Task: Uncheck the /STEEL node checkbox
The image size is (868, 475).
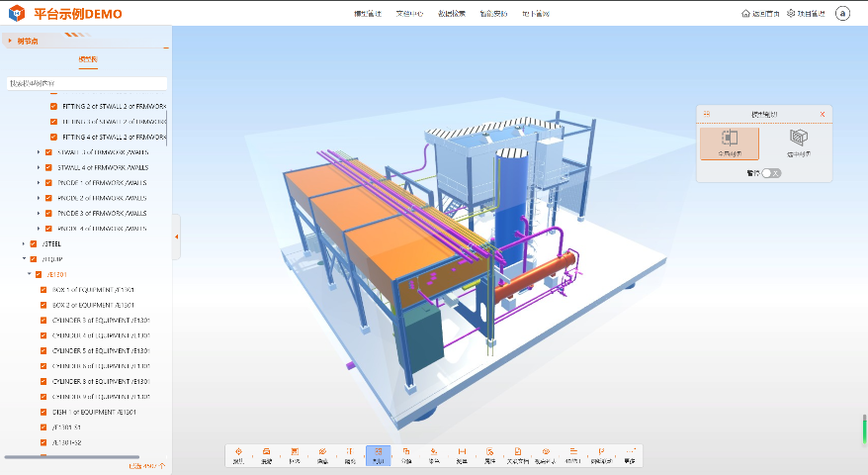Action: pos(34,243)
